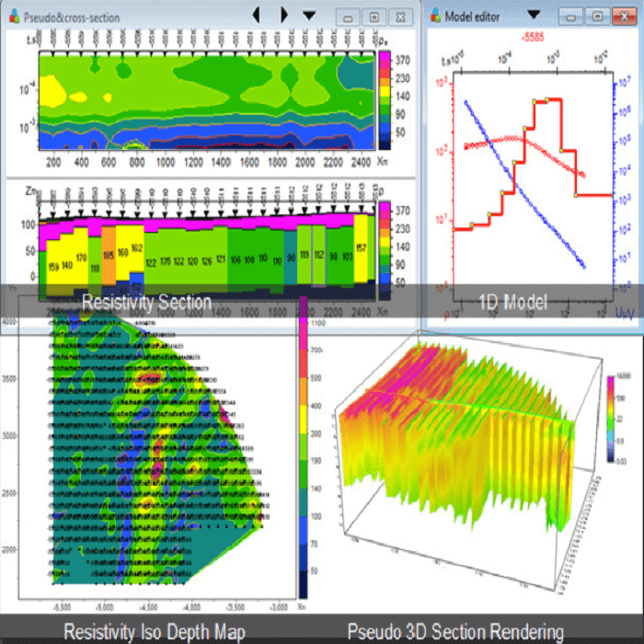This screenshot has height=644, width=644.
Task: Select the layer block labeled 185
Action: (x=109, y=255)
